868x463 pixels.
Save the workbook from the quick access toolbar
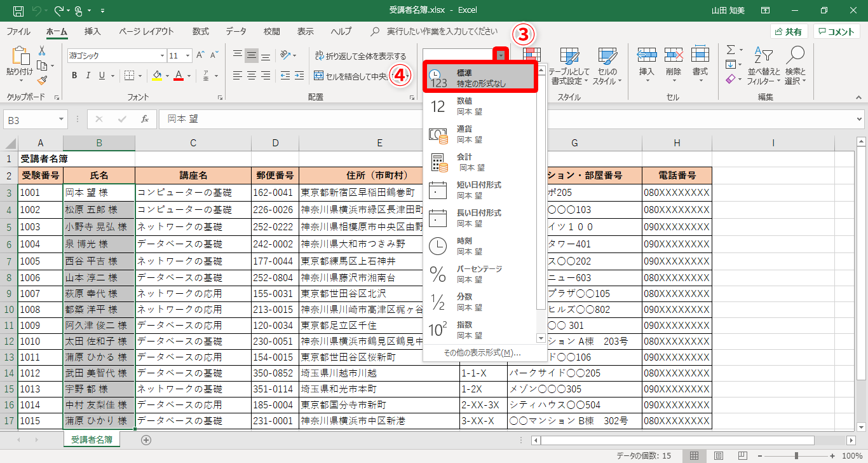[18, 11]
